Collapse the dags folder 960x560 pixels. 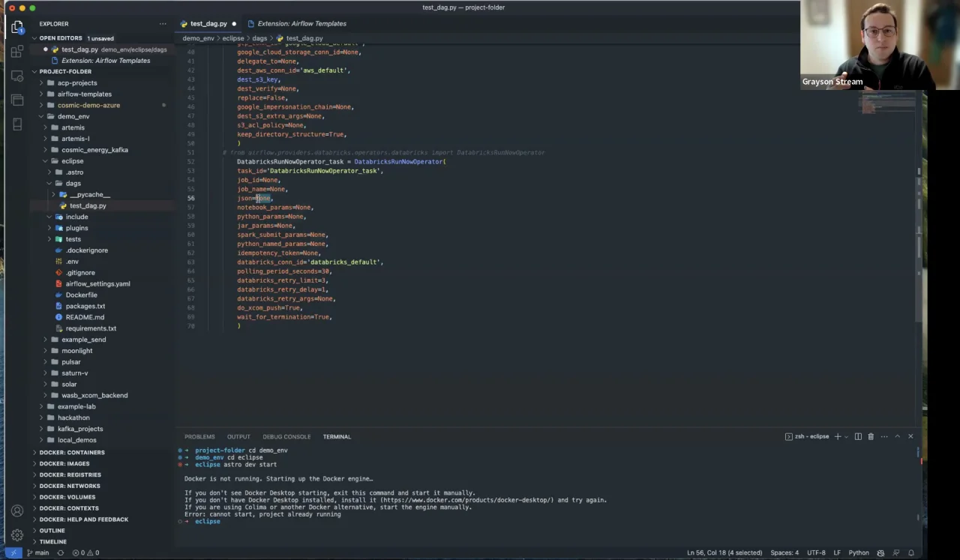tap(73, 183)
